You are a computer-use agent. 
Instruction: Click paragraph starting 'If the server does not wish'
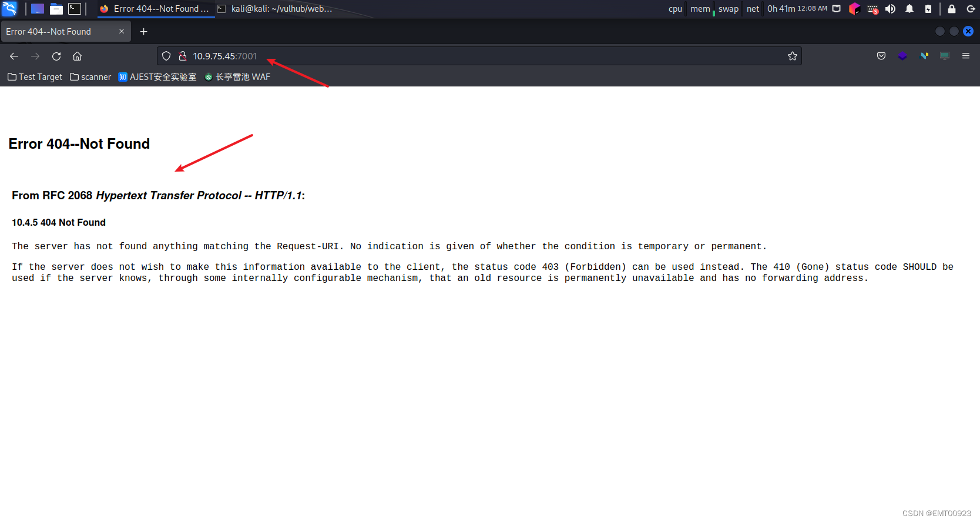482,272
